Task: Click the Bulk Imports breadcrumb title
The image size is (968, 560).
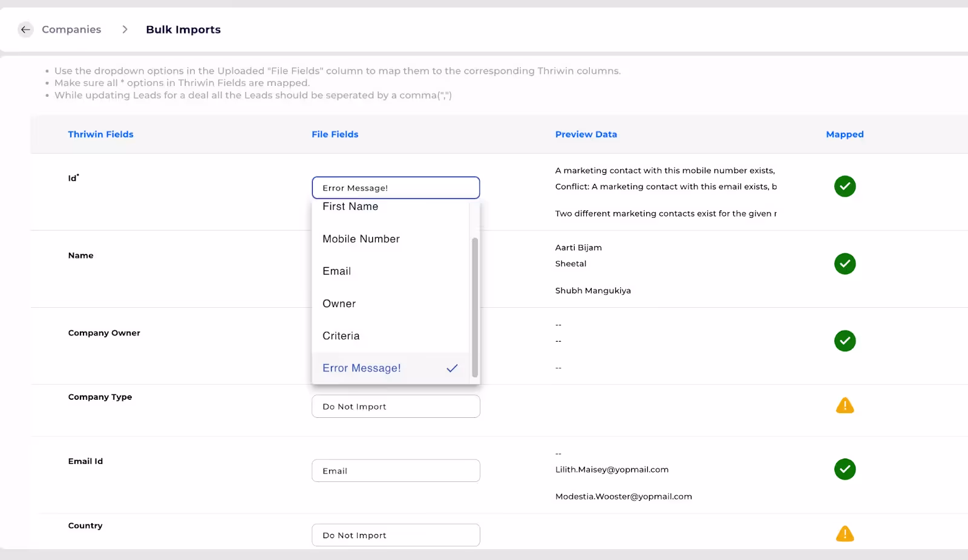Action: coord(183,29)
